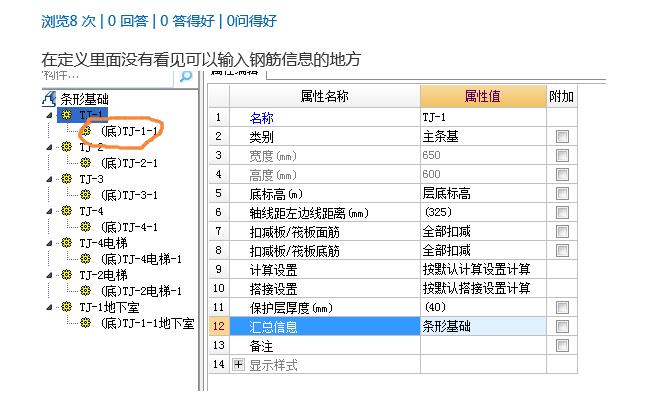Click the gear icon beside TJ-1地下室

pos(66,307)
